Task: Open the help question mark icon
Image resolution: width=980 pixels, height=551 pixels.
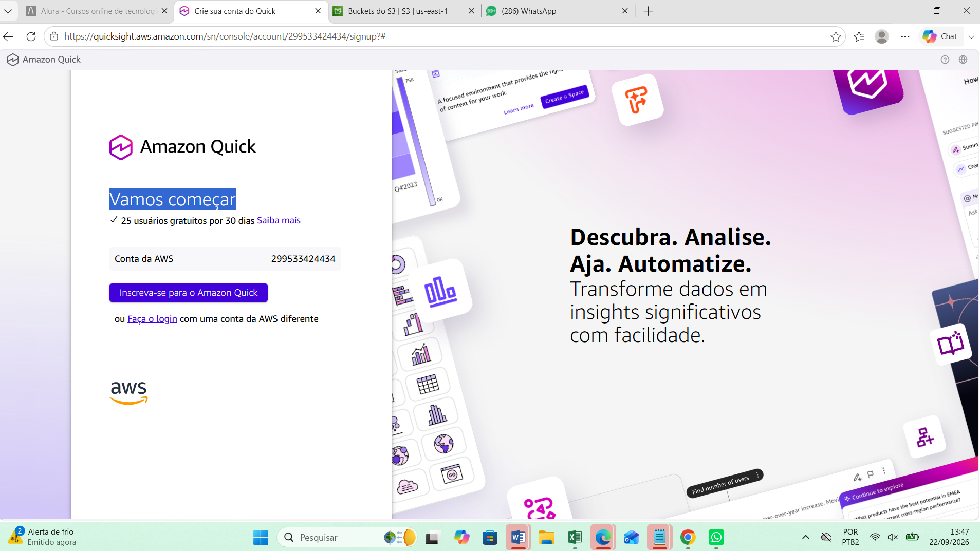Action: point(945,60)
